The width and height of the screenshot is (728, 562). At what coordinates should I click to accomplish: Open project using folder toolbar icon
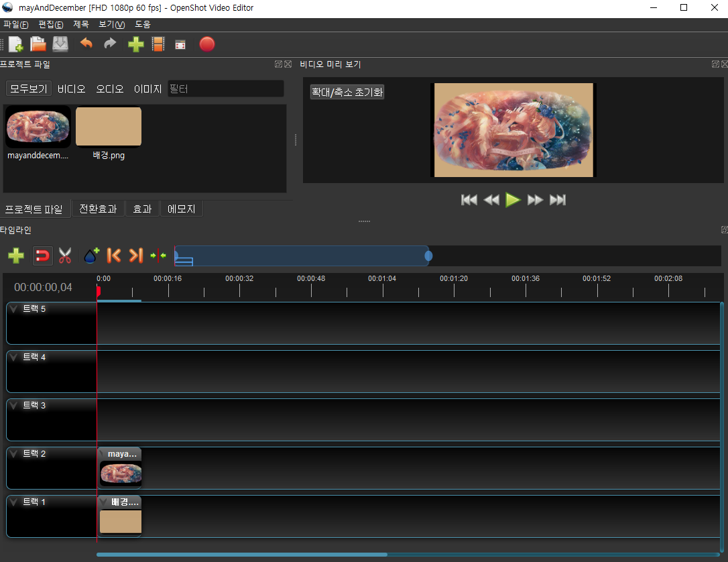coord(38,44)
